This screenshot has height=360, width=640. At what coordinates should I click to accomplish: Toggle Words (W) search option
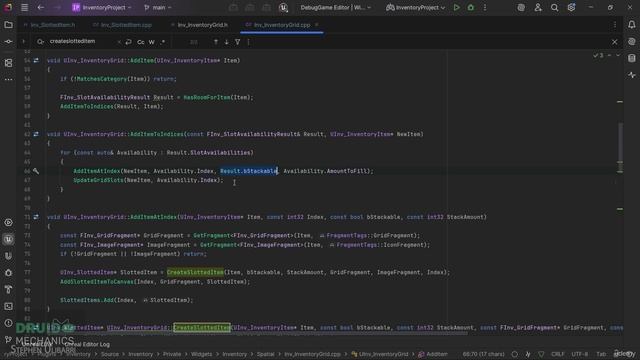(151, 42)
